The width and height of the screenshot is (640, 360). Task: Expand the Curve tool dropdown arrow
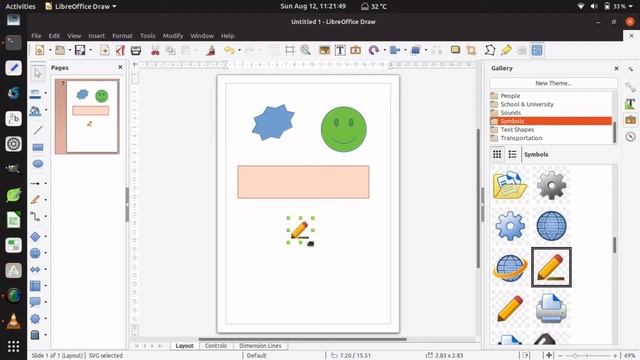click(x=46, y=200)
